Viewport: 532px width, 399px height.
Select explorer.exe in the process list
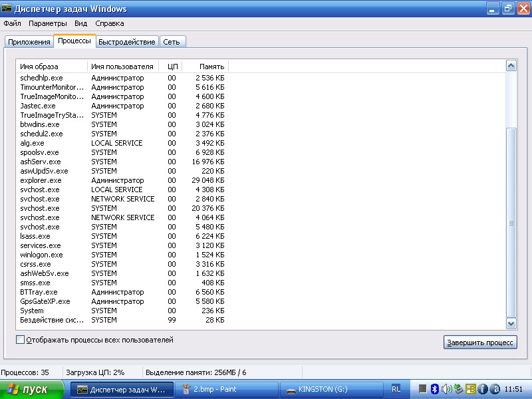(x=41, y=180)
